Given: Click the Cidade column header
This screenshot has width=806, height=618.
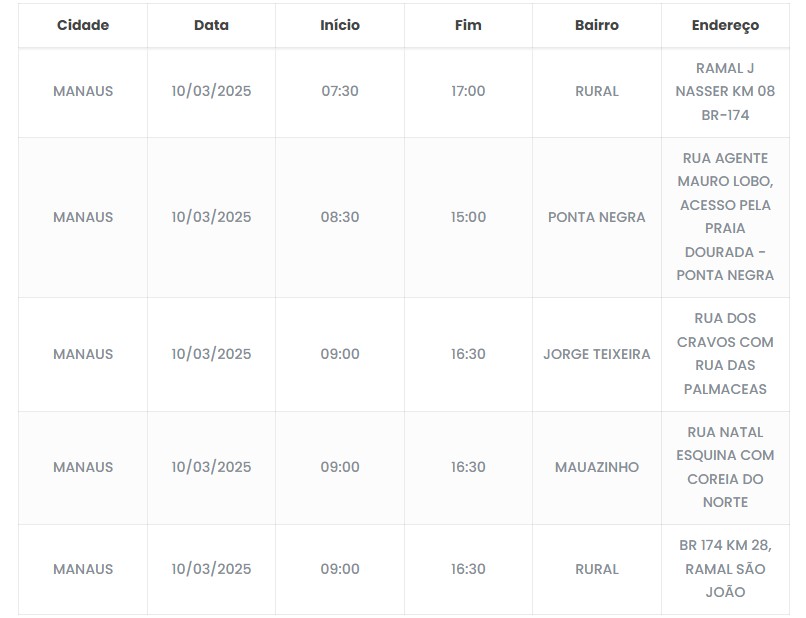Looking at the screenshot, I should point(83,25).
